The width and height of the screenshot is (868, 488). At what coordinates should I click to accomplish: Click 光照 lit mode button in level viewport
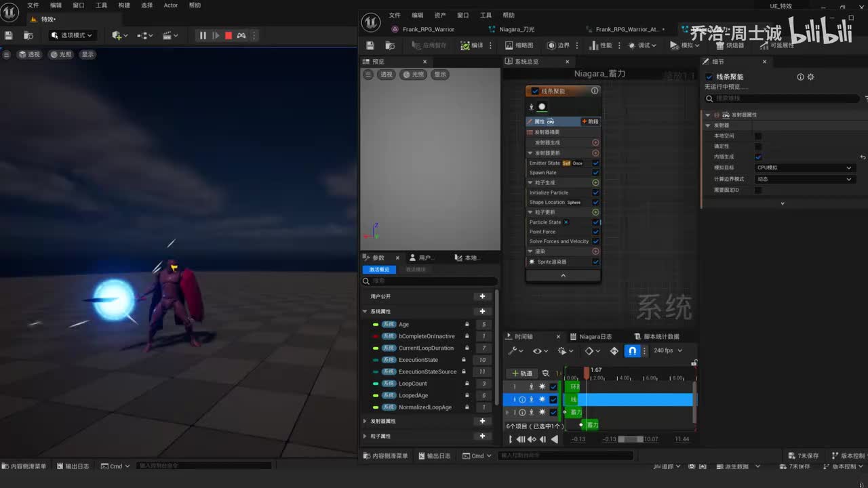pos(61,54)
